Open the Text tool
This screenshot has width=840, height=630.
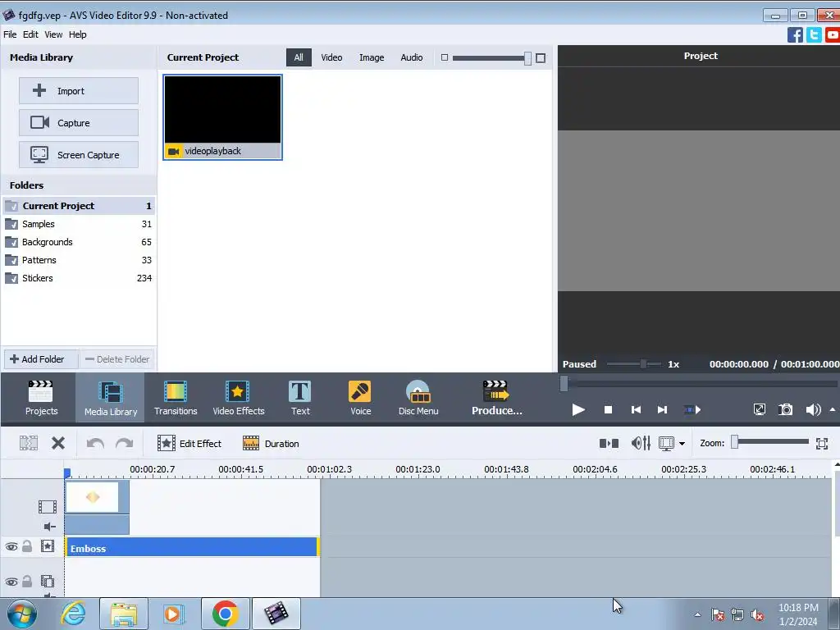pyautogui.click(x=300, y=398)
